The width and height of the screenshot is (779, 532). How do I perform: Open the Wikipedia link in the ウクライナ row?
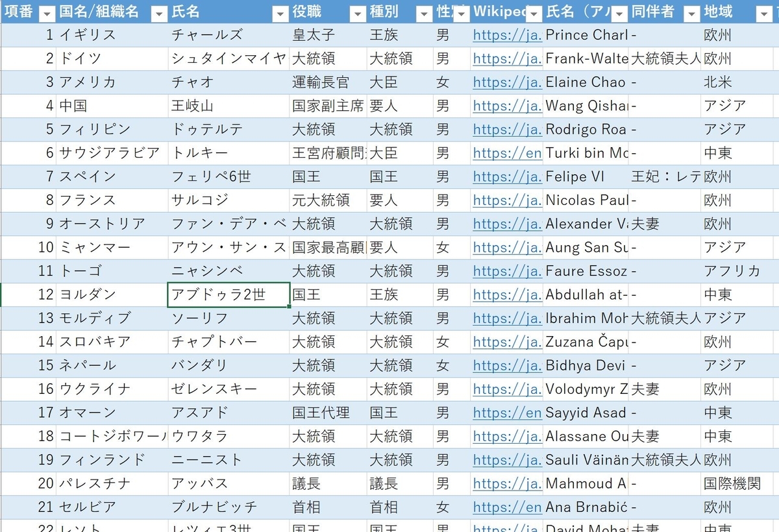click(x=508, y=389)
